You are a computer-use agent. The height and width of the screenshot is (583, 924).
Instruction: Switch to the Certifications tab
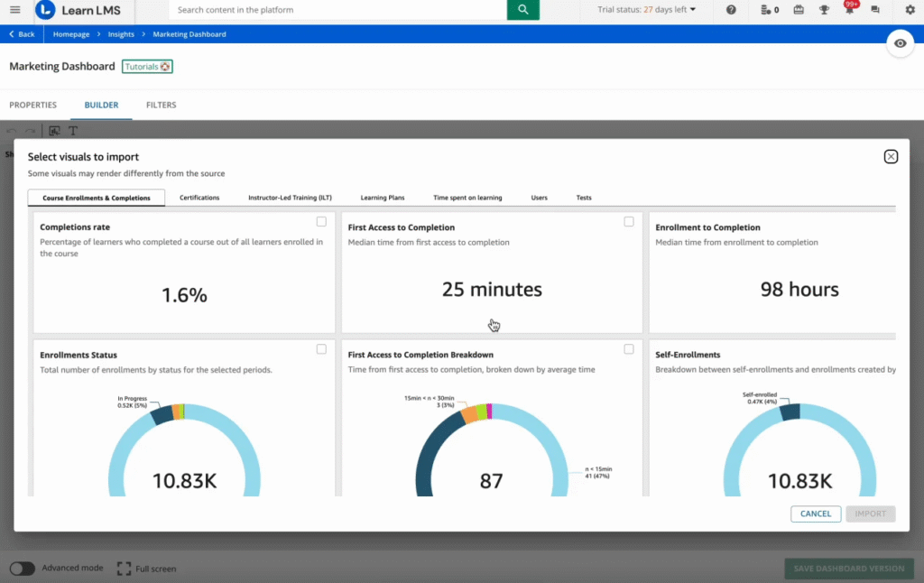(199, 198)
